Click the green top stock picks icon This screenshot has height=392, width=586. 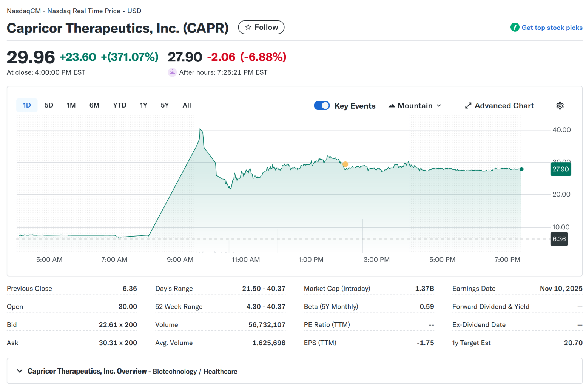click(x=515, y=27)
